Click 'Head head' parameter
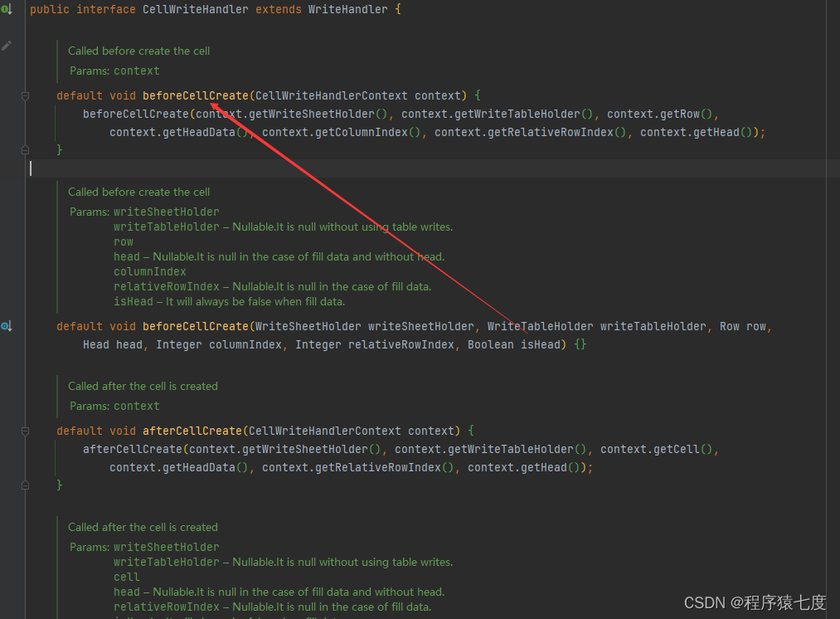The height and width of the screenshot is (619, 840). (x=113, y=344)
